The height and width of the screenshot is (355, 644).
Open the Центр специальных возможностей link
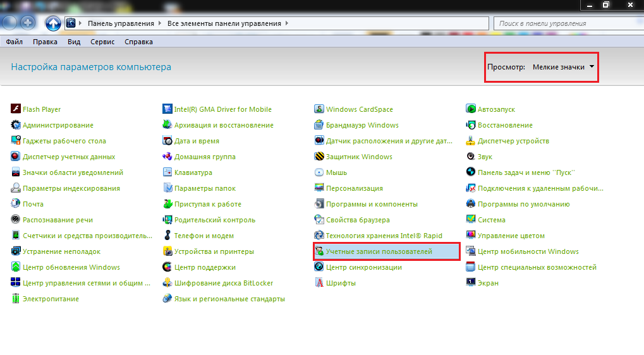tap(537, 267)
